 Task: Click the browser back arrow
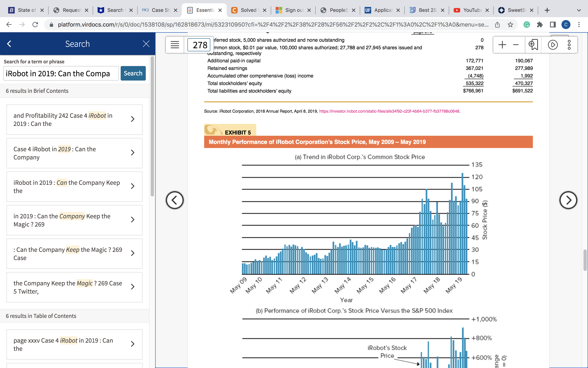(x=9, y=25)
